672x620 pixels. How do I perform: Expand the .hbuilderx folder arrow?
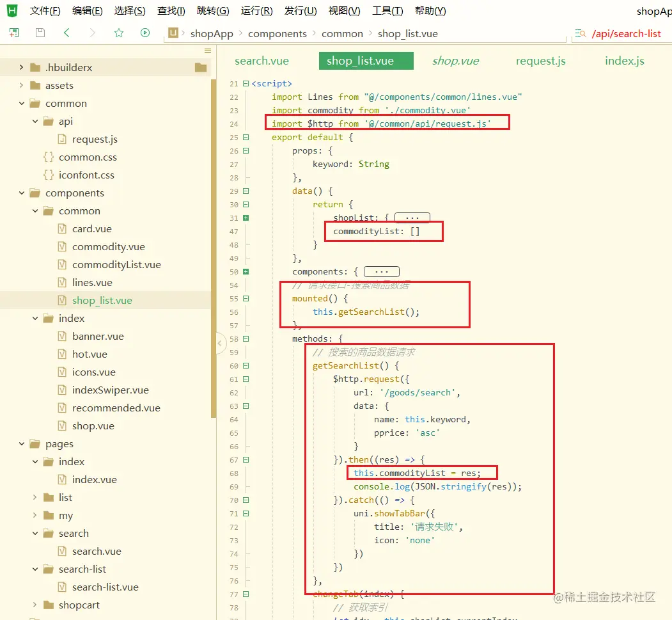click(x=22, y=67)
